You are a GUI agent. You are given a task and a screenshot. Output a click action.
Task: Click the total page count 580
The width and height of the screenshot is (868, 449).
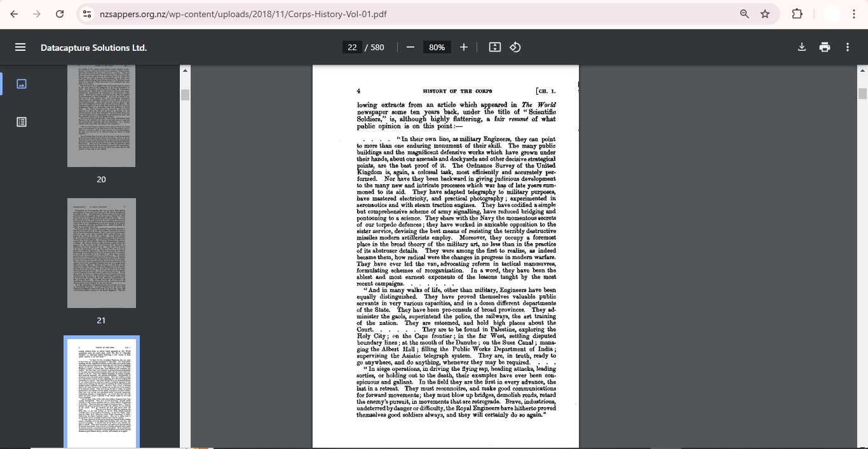pos(377,48)
